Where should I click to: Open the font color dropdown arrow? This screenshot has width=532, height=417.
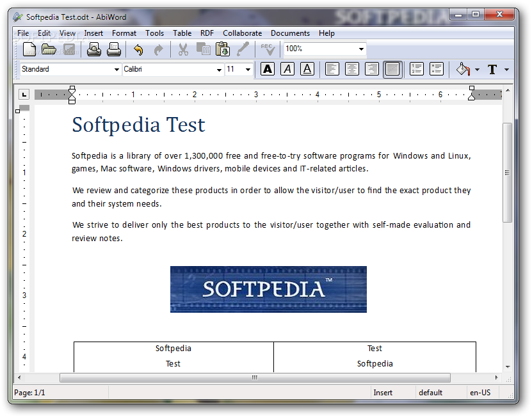point(506,70)
